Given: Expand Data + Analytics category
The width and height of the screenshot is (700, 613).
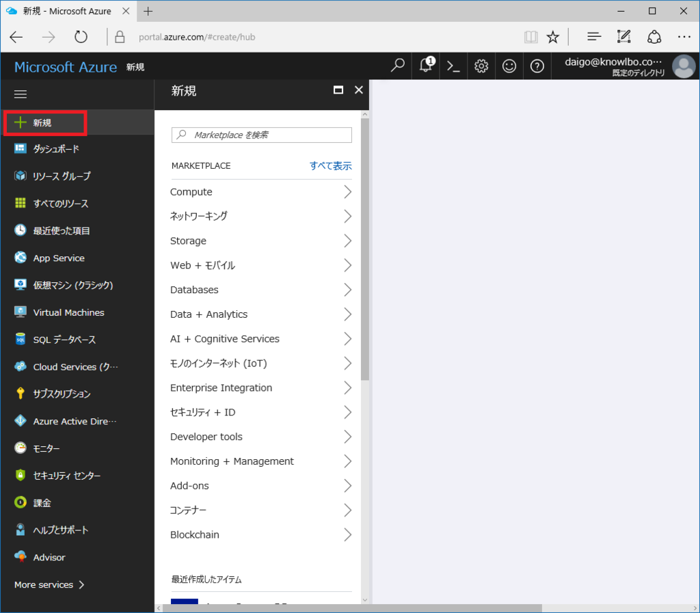Looking at the screenshot, I should point(260,314).
